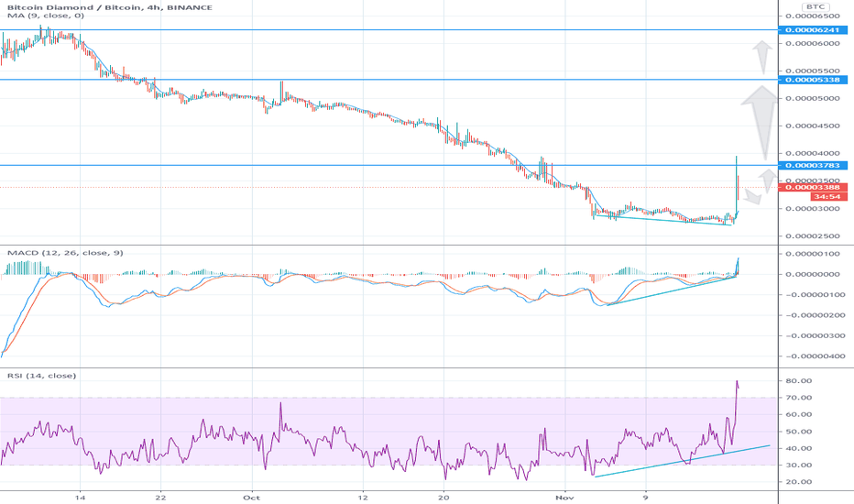Click the Oct label on time axis
This screenshot has height=504, width=854.
[x=252, y=498]
